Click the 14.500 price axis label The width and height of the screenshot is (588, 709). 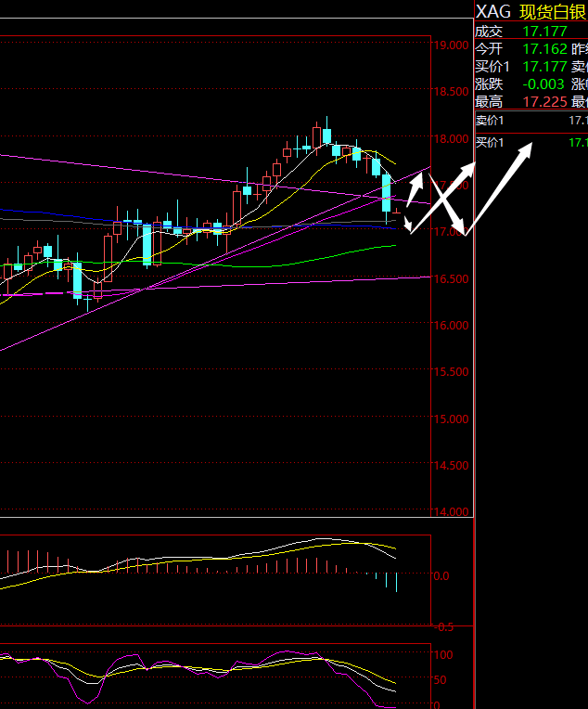[x=451, y=466]
